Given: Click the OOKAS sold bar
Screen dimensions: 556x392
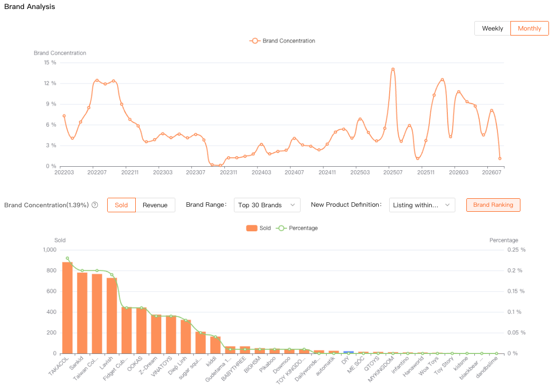Looking at the screenshot, I should (141, 330).
